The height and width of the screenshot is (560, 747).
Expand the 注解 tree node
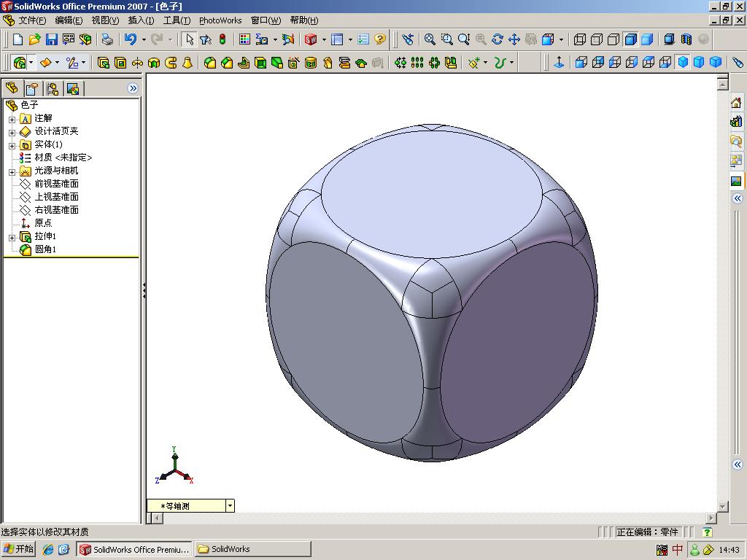click(x=12, y=119)
